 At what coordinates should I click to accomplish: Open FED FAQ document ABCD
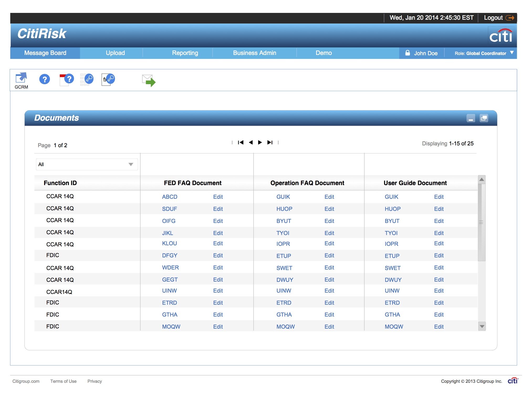coord(170,197)
